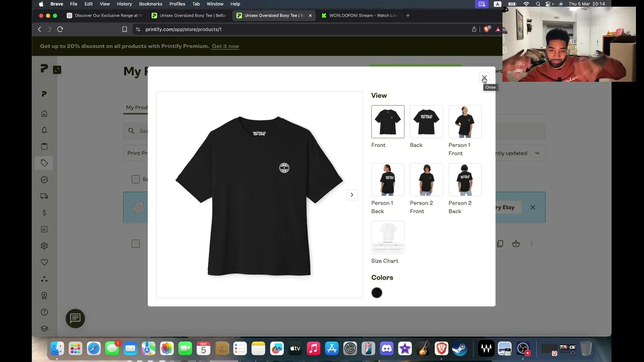The height and width of the screenshot is (362, 644).
Task: Pick the black color swatch
Action: (377, 293)
